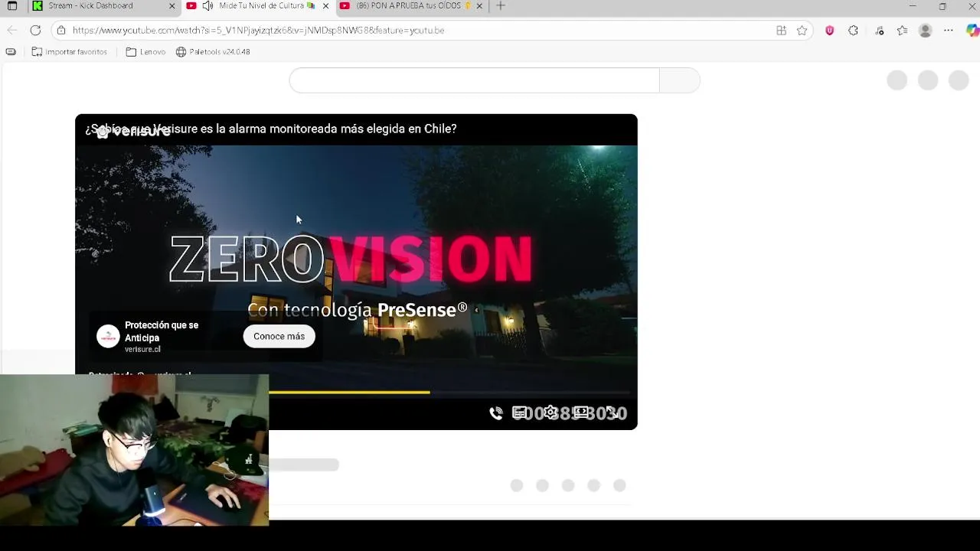Click the favorites bar toggle icon at far left
The width and height of the screenshot is (980, 551).
pyautogui.click(x=11, y=52)
